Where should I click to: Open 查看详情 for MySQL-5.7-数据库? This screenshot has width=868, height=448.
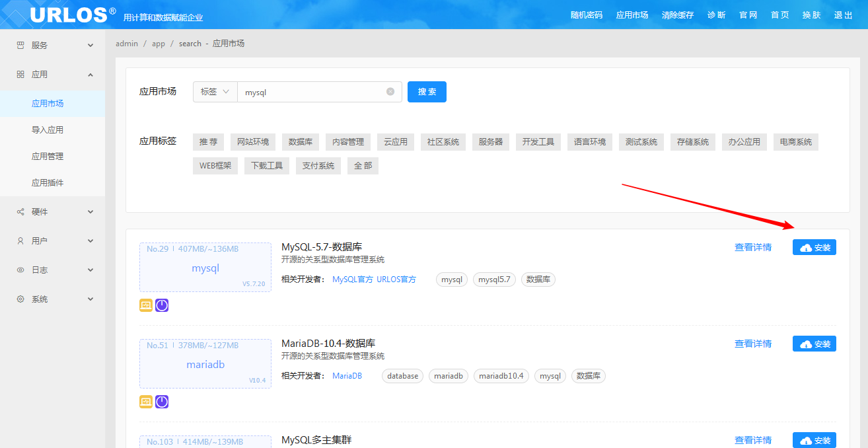(753, 247)
